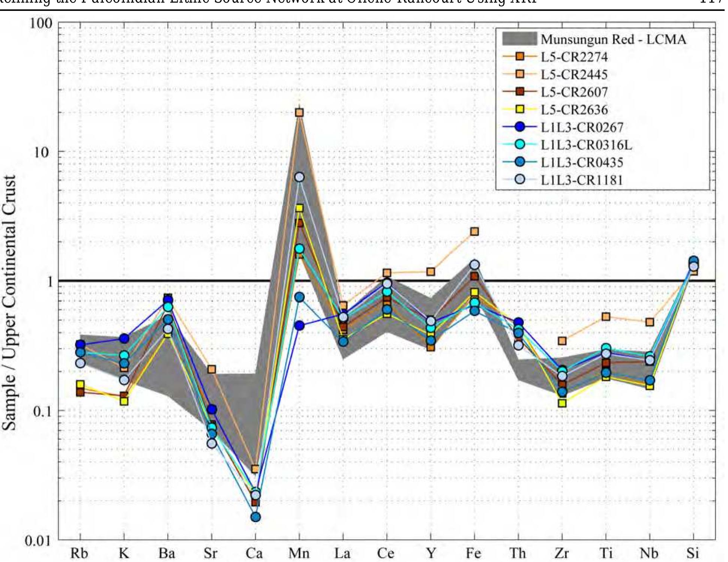The image size is (728, 562).
Task: Click the Th x-axis label
Action: point(518,553)
